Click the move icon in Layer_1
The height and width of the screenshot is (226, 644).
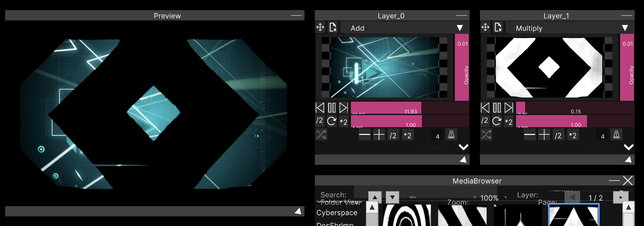[x=485, y=27]
